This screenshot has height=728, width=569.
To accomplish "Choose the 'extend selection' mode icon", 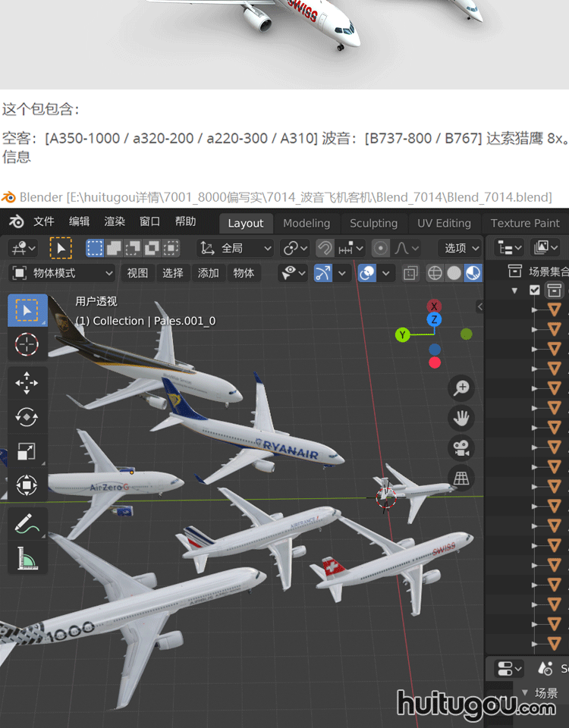I will pyautogui.click(x=114, y=248).
